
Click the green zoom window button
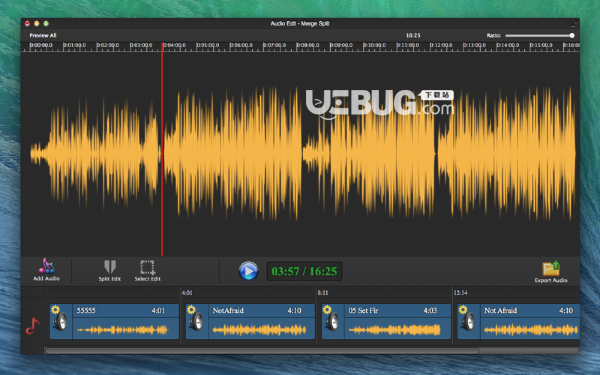click(46, 23)
